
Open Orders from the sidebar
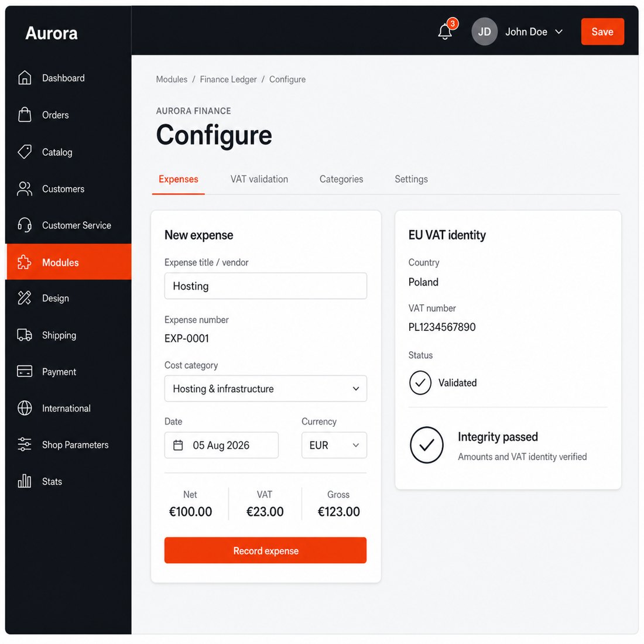68,115
